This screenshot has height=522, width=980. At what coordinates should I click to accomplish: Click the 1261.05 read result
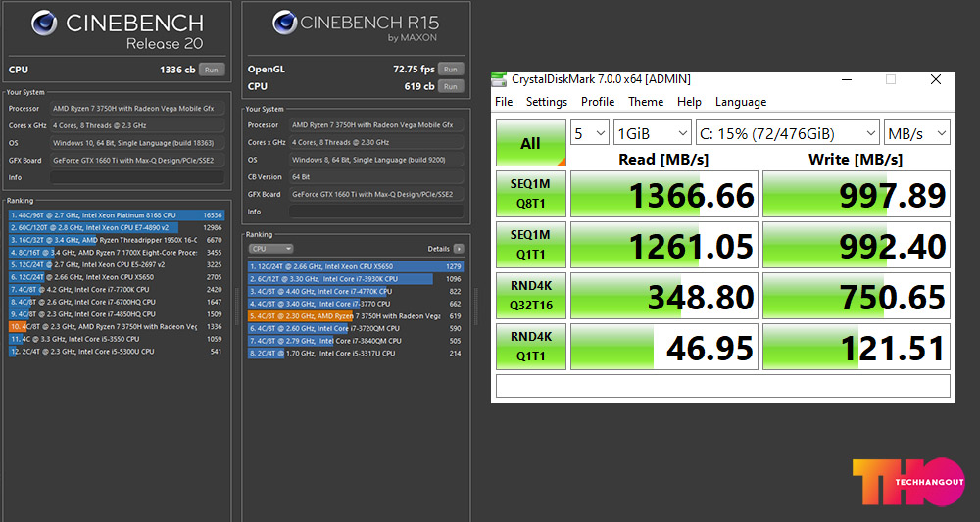tap(664, 245)
